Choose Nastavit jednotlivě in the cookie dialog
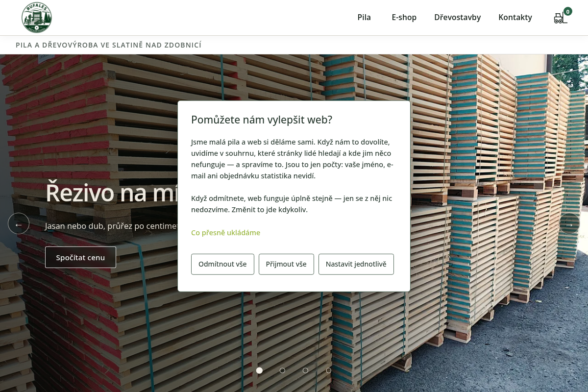The height and width of the screenshot is (392, 588). 356,264
